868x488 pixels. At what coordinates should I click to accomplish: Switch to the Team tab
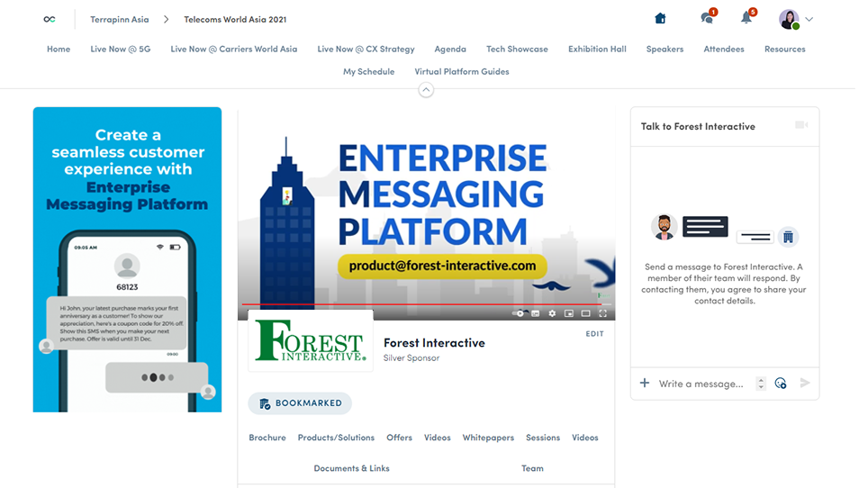[532, 468]
